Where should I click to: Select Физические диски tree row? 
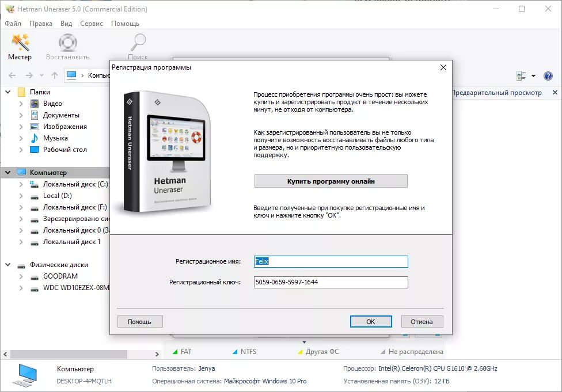[x=55, y=265]
